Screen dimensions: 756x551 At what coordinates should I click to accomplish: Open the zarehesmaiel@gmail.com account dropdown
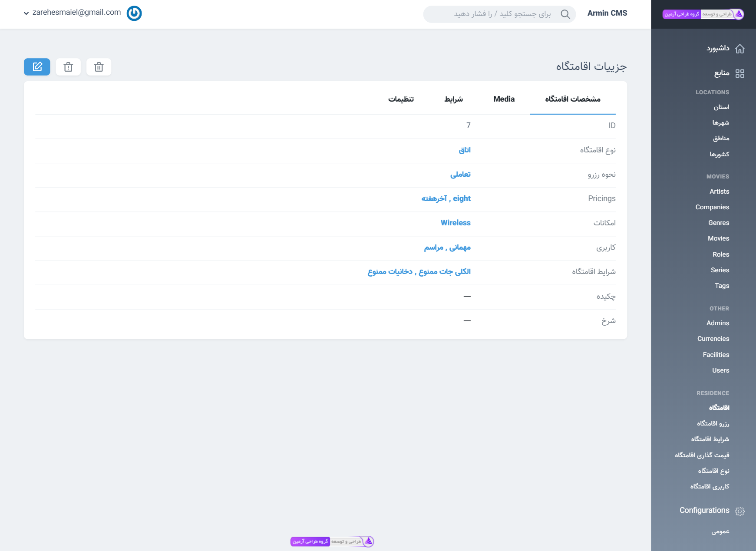click(73, 13)
